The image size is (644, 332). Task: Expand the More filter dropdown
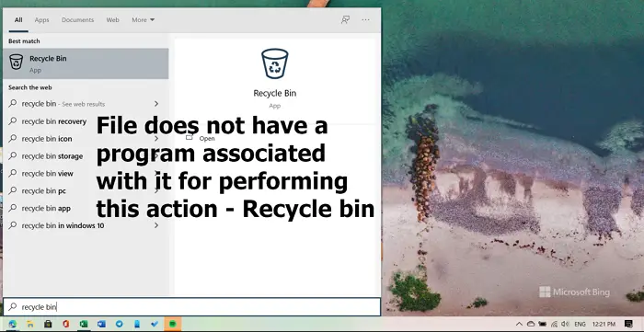[x=143, y=19]
